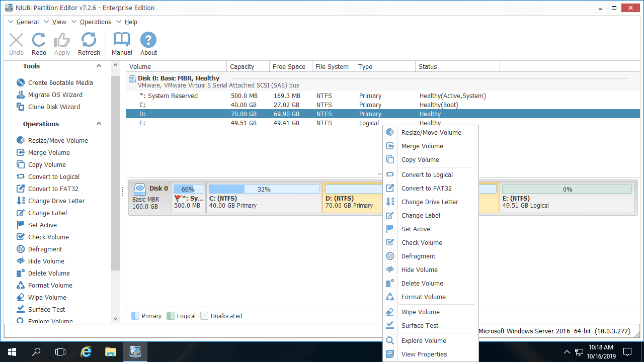The width and height of the screenshot is (644, 362).
Task: Open Clone Disk Wizard in sidebar
Action: (54, 107)
